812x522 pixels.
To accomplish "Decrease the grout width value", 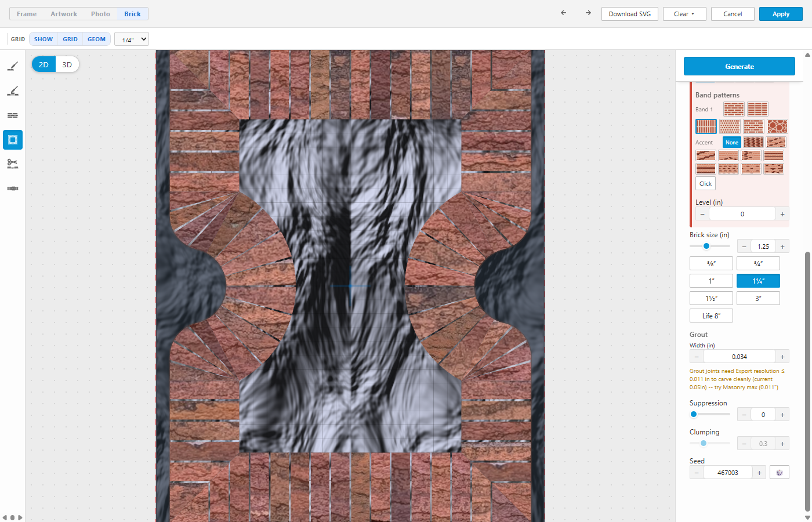I will point(697,357).
